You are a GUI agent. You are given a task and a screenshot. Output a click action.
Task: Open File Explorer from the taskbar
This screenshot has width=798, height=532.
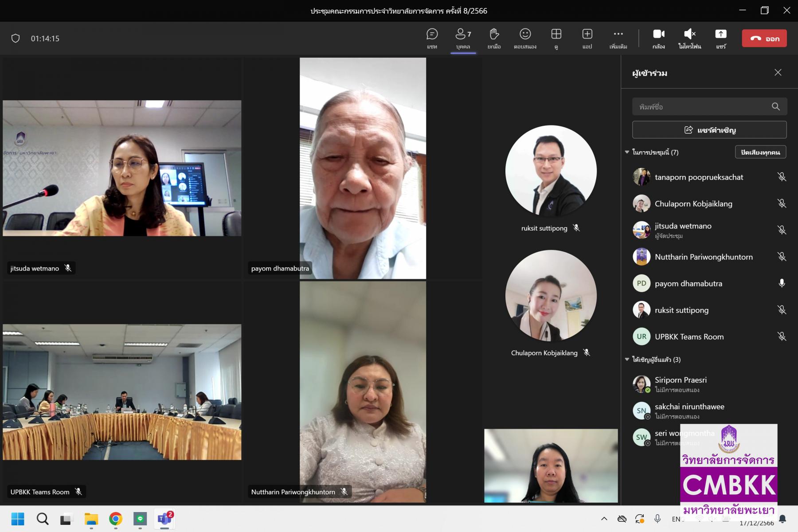coord(91,519)
